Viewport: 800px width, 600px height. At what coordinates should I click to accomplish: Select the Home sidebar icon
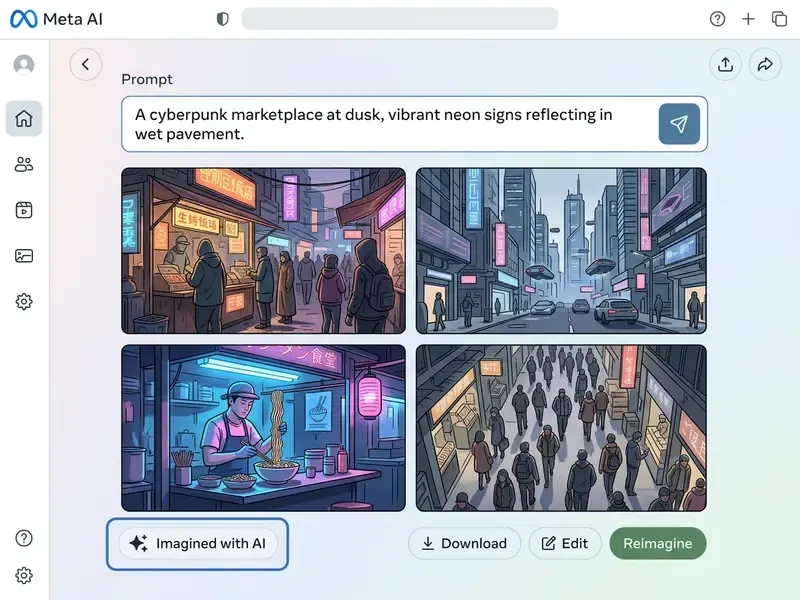point(24,118)
